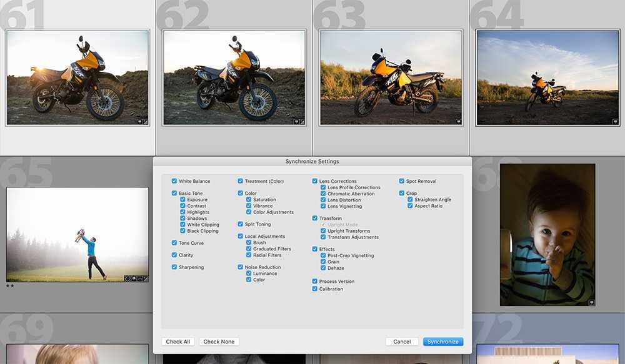Click the crop badge on photo 65

[x=139, y=278]
